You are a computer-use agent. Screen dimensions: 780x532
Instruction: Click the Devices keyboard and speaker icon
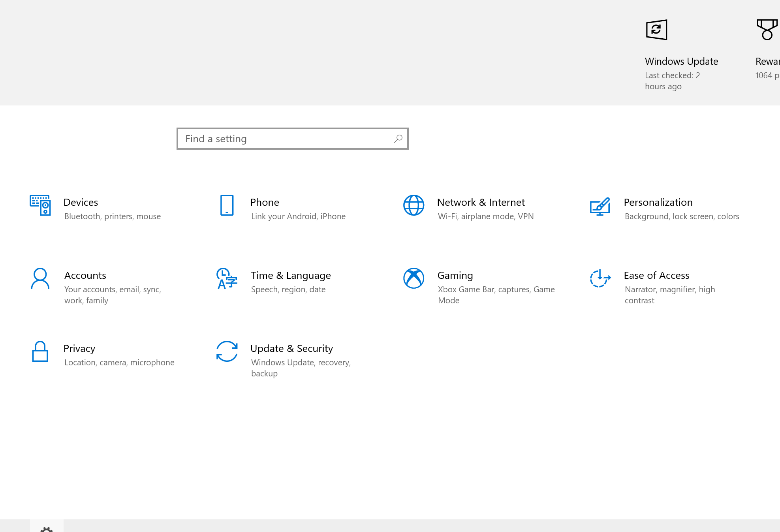(x=40, y=205)
